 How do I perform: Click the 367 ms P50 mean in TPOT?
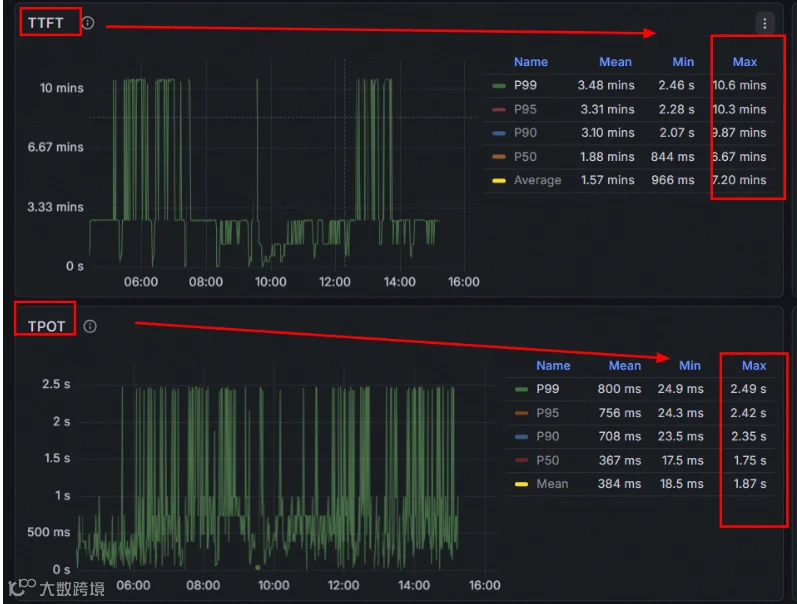(x=620, y=460)
